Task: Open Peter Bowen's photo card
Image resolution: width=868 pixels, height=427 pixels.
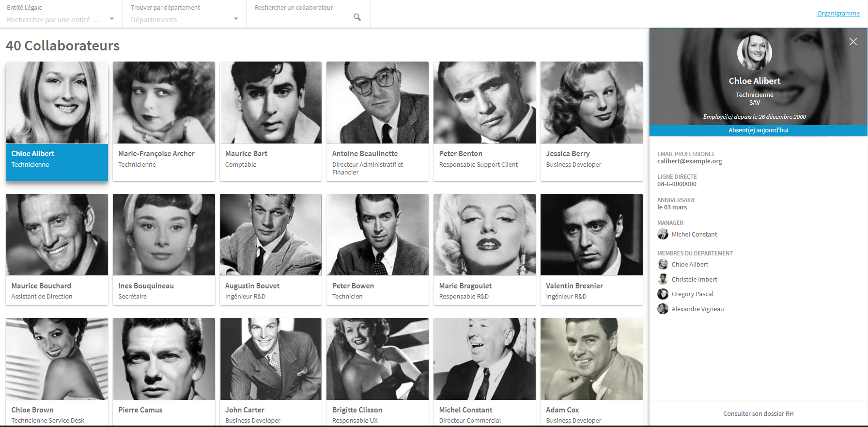Action: tap(377, 250)
